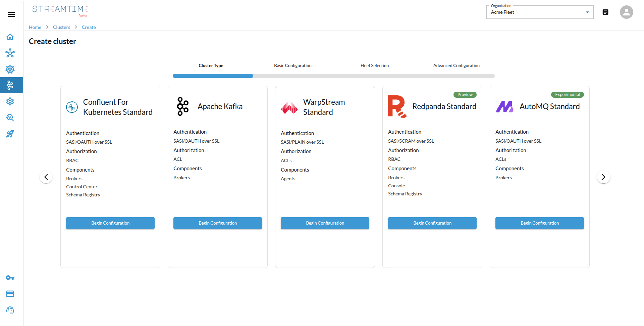The height and width of the screenshot is (326, 644).
Task: Click 'SASl/PLAIN over SSL' in WarpStream card
Action: 302,142
